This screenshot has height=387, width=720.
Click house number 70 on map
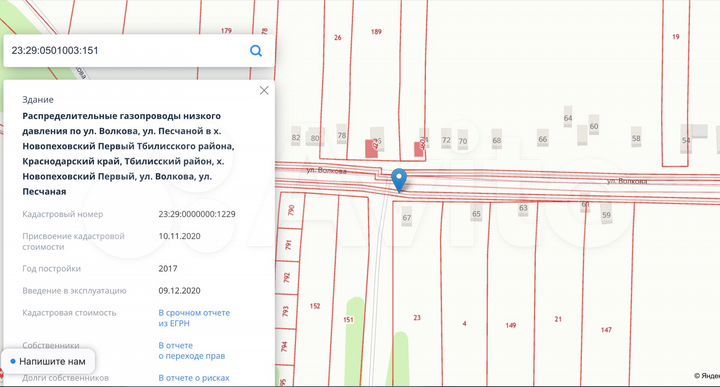click(x=463, y=141)
